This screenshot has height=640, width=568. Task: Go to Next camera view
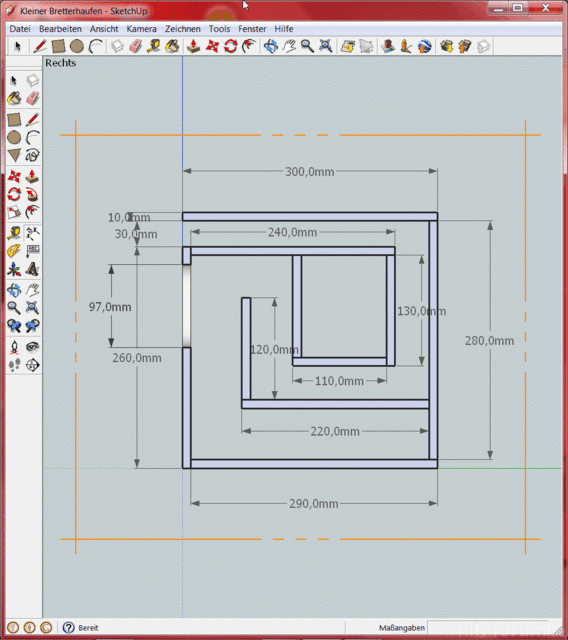32,325
